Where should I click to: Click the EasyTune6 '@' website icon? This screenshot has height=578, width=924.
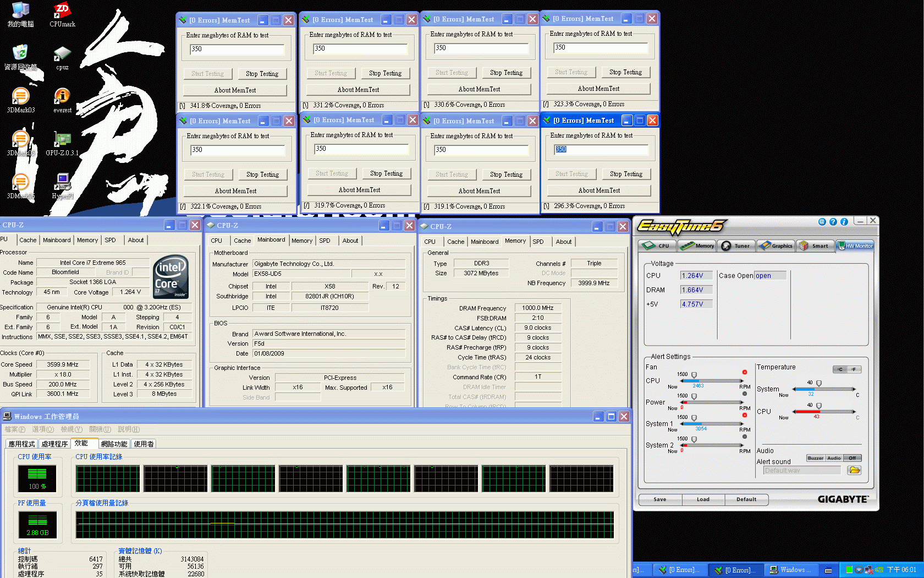tap(822, 222)
